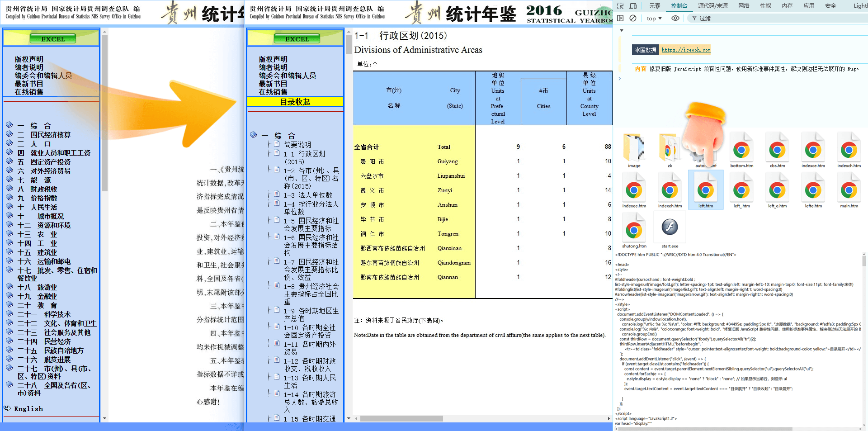This screenshot has width=868, height=431.
Task: Open the https://iceooh.com link
Action: [686, 50]
